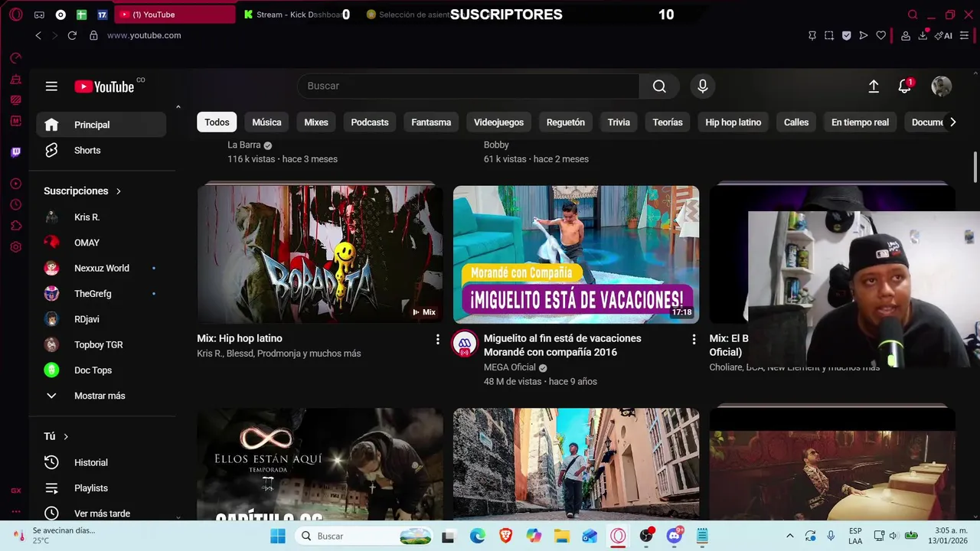Select the Mixes filter chip
The image size is (980, 551).
[316, 122]
